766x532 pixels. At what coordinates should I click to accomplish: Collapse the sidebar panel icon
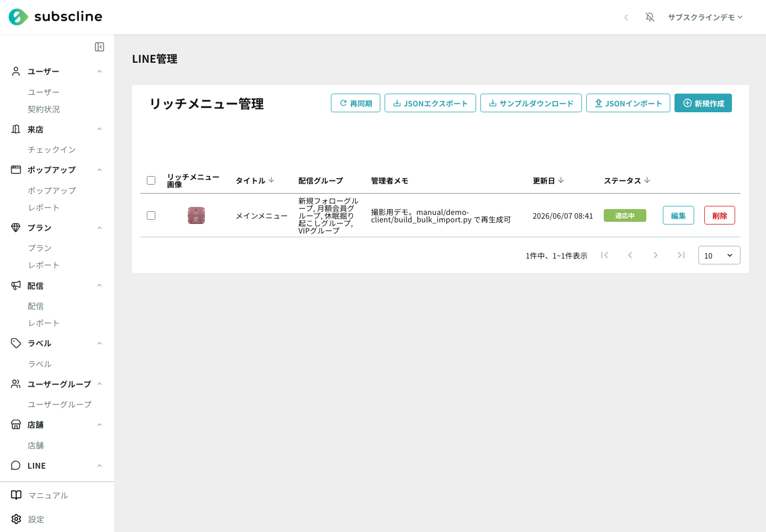pyautogui.click(x=99, y=47)
